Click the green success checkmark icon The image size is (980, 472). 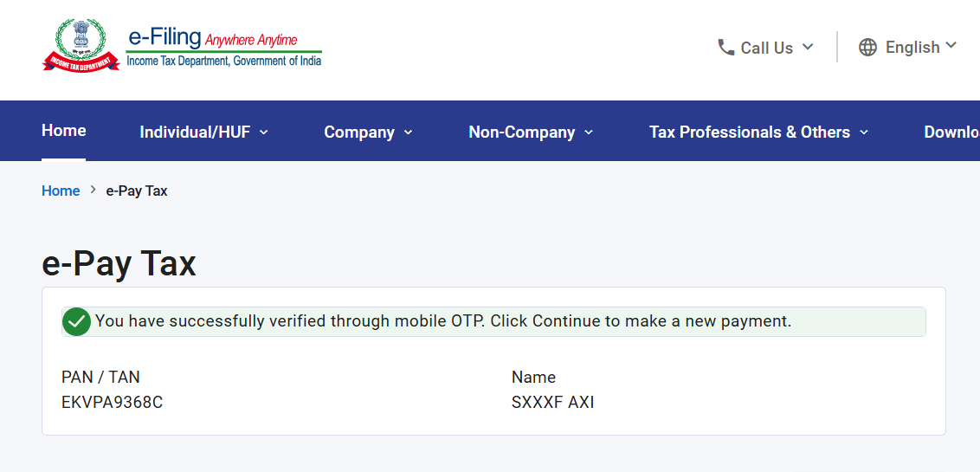pos(77,321)
